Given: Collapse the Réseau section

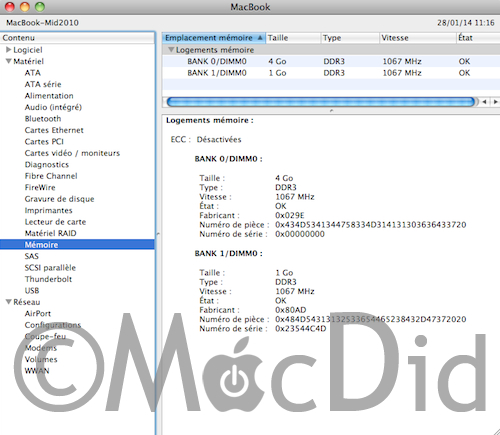Looking at the screenshot, I should tap(9, 302).
